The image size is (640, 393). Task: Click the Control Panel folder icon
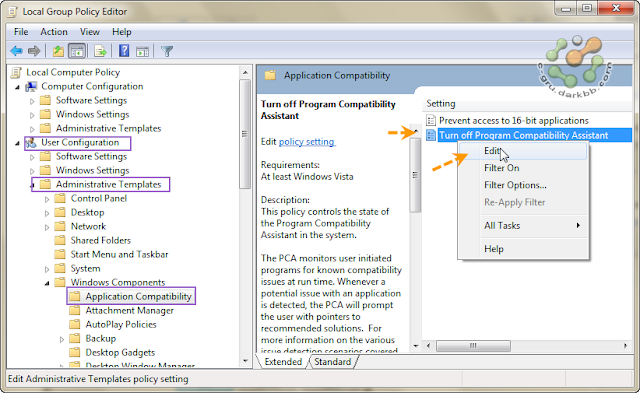tap(60, 198)
